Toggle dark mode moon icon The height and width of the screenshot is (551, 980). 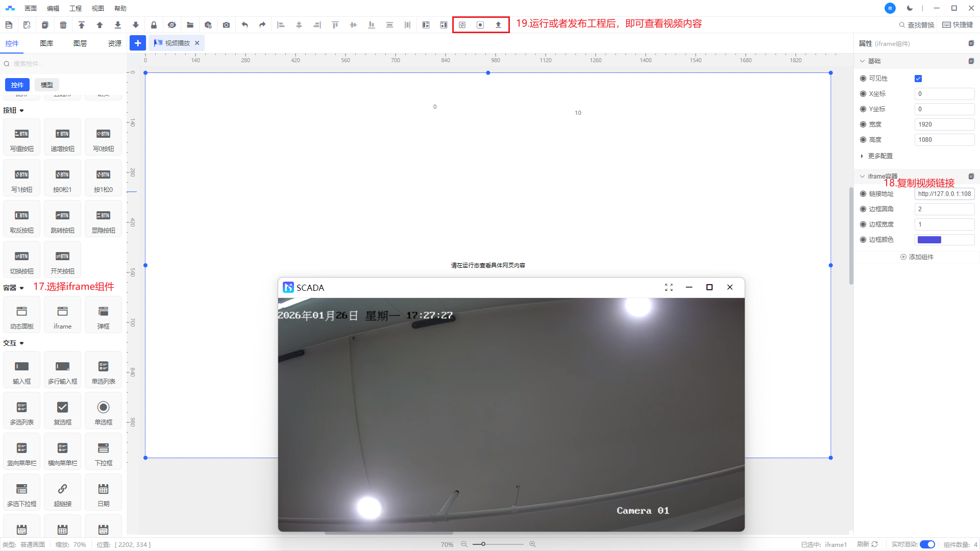click(x=910, y=8)
